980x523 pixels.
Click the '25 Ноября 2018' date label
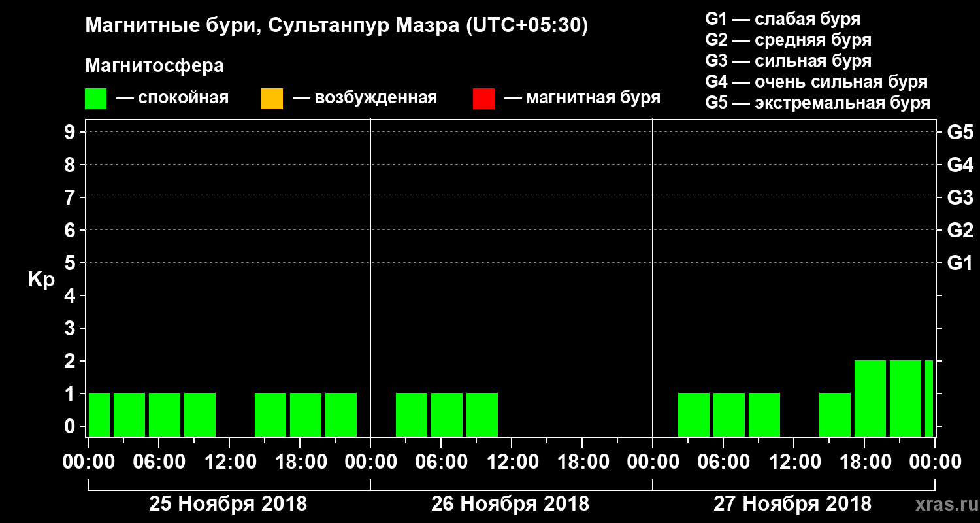pyautogui.click(x=228, y=504)
